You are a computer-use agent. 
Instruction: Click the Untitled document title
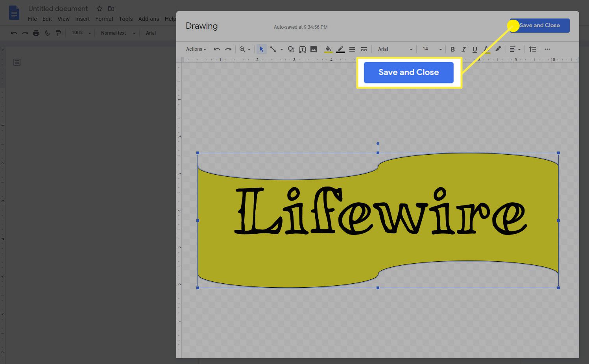coord(58,9)
